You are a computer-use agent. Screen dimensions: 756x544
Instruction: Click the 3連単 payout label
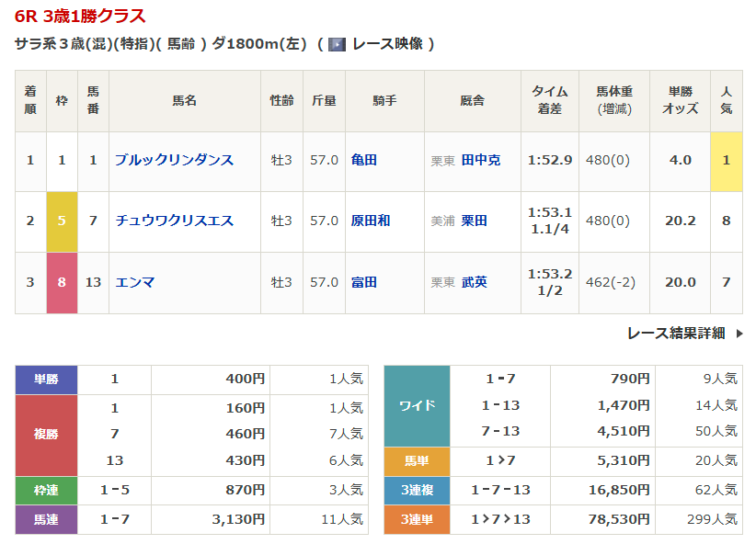click(x=417, y=519)
